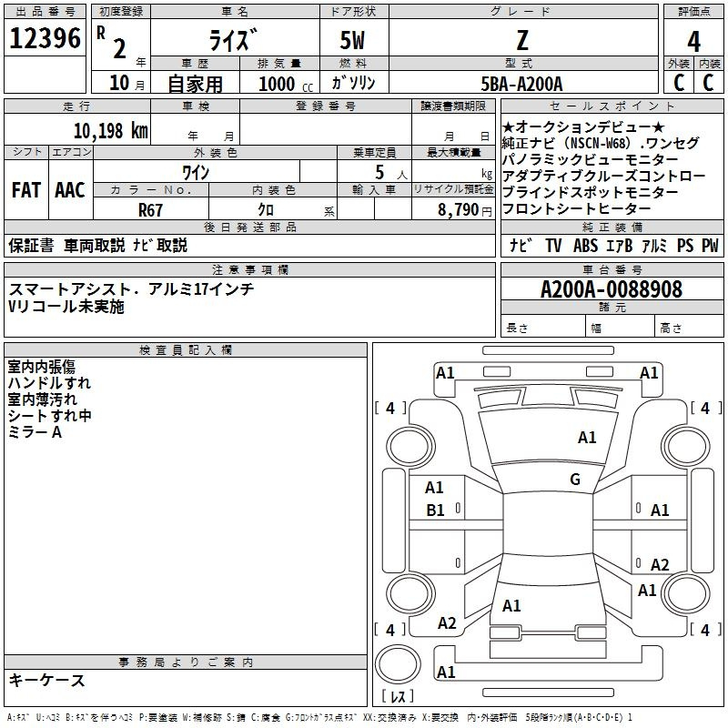Select the recycle deposit 8,790円
The height and width of the screenshot is (728, 728).
(x=465, y=210)
